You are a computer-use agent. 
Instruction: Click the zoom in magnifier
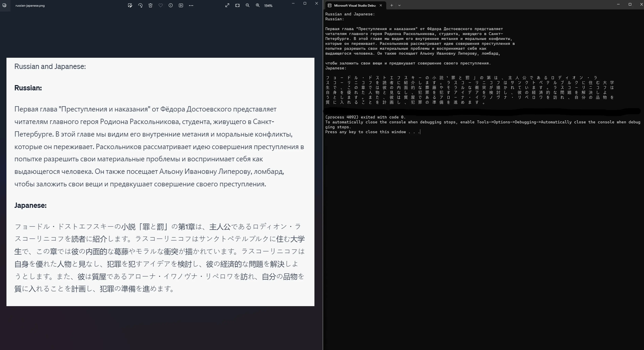pos(258,5)
